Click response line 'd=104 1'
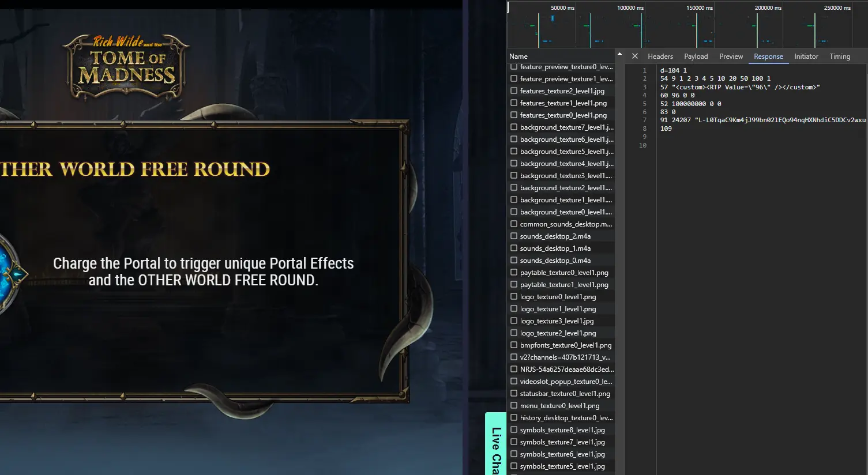This screenshot has height=475, width=868. (674, 70)
